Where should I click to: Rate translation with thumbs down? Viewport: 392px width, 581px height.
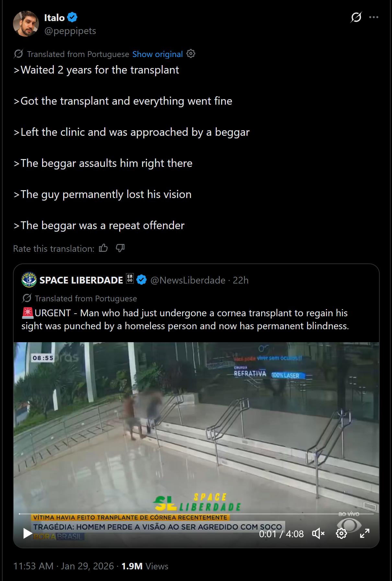pyautogui.click(x=120, y=248)
